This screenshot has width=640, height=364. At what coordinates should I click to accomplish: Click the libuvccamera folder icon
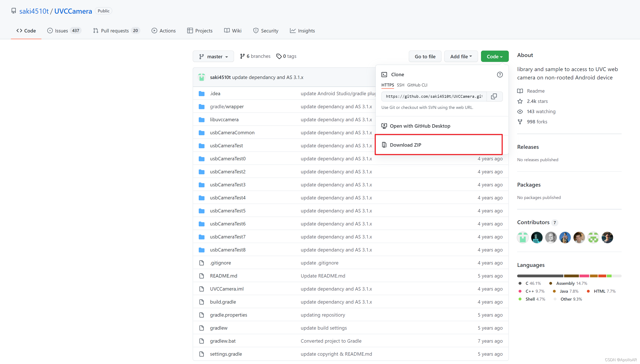tap(202, 120)
